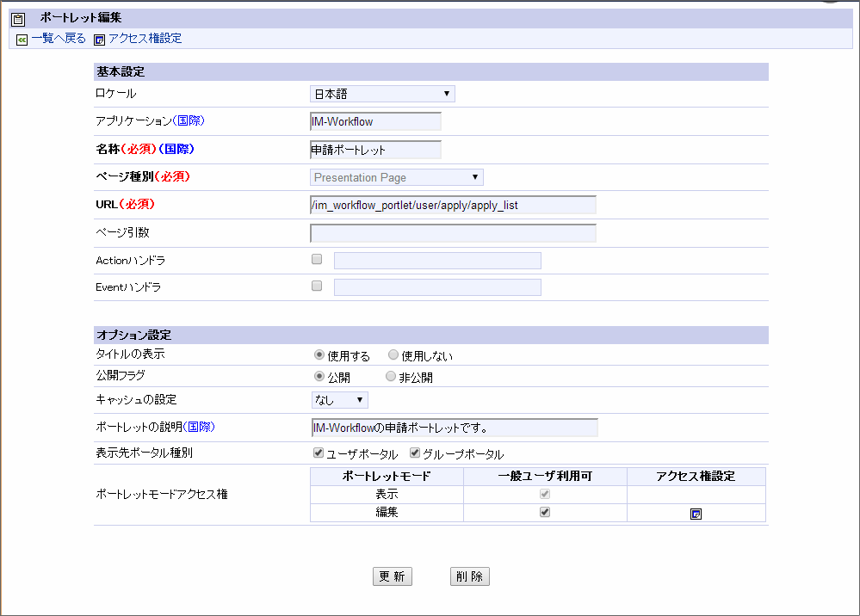Focus the アプリケーション field with IM-Workflow
This screenshot has width=860, height=616.
tap(375, 121)
